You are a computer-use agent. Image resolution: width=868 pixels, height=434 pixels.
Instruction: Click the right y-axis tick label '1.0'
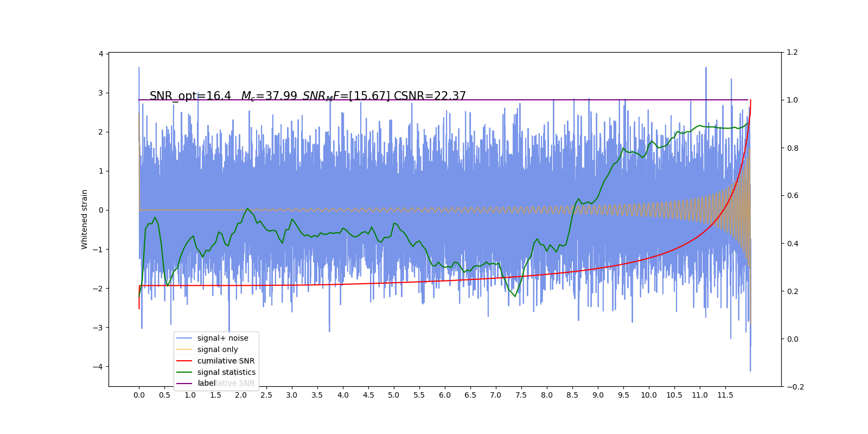coord(792,100)
